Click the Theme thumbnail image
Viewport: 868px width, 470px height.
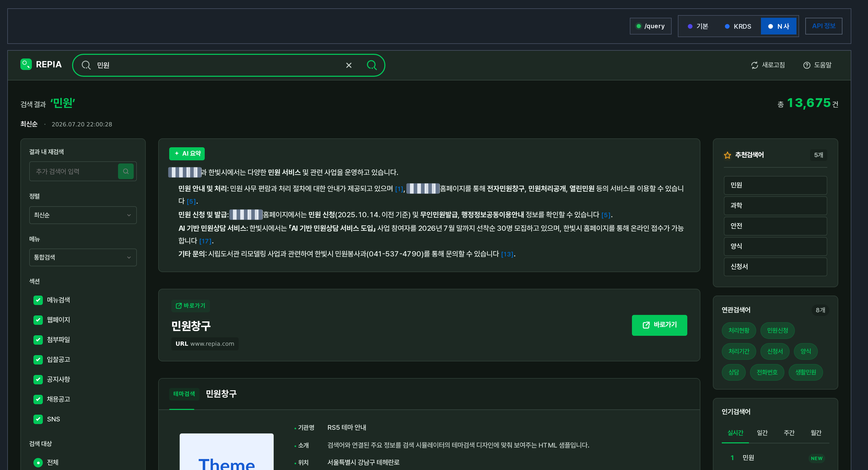coord(226,452)
